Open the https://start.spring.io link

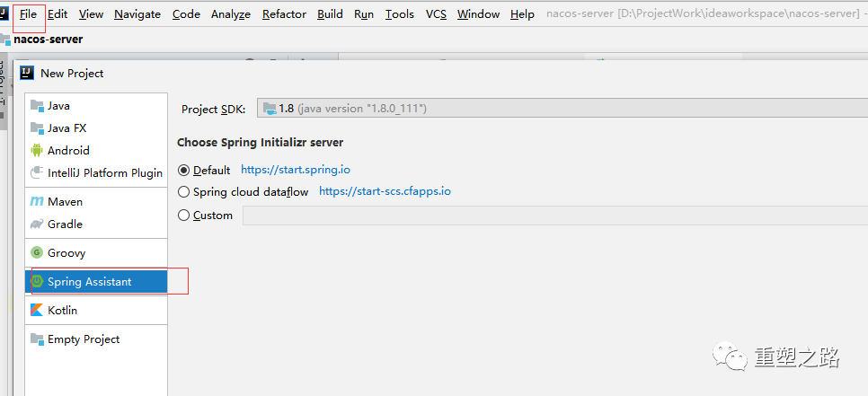coord(296,170)
